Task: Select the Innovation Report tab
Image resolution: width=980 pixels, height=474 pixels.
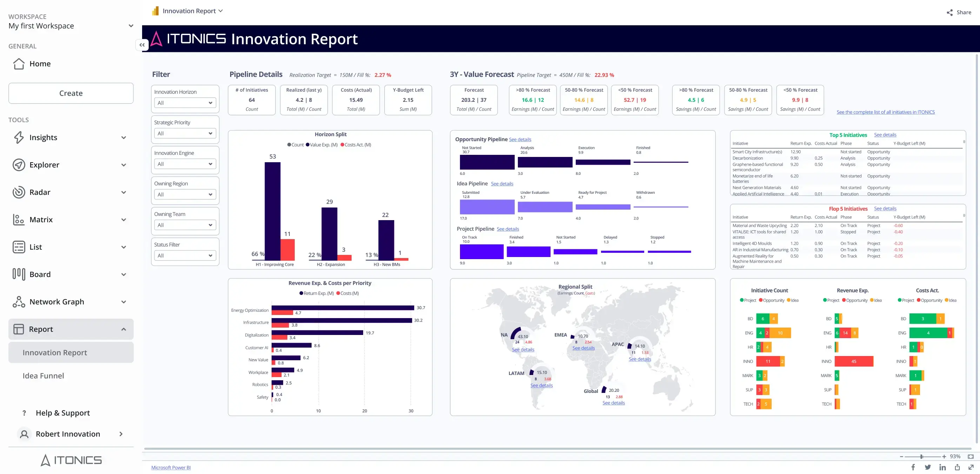Action: pyautogui.click(x=54, y=353)
